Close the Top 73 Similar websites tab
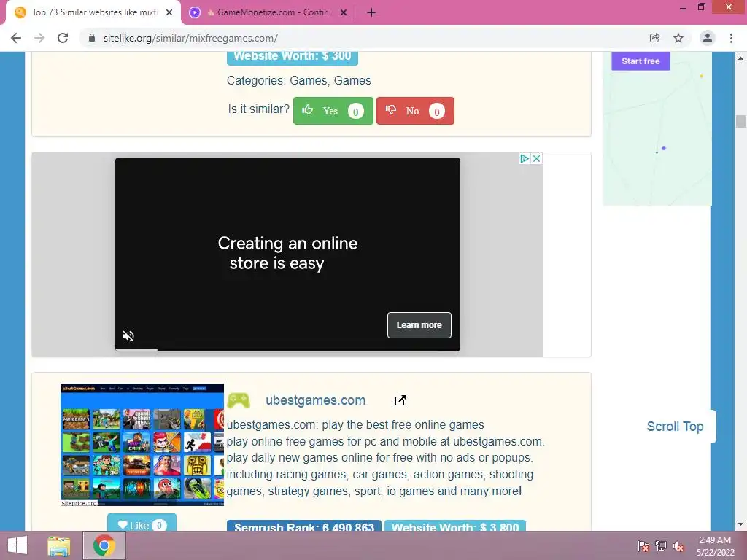Screen dimensions: 747x560 [169, 13]
